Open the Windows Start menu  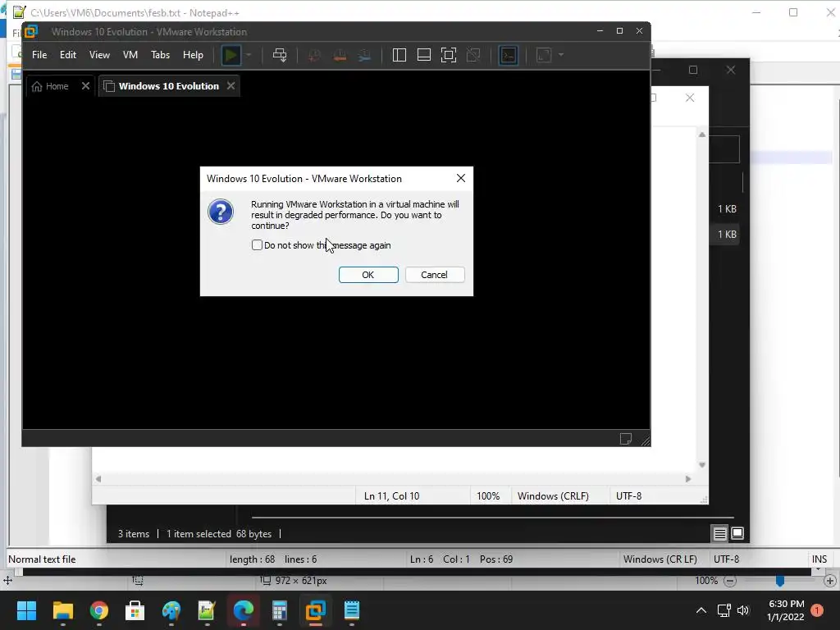pyautogui.click(x=26, y=610)
